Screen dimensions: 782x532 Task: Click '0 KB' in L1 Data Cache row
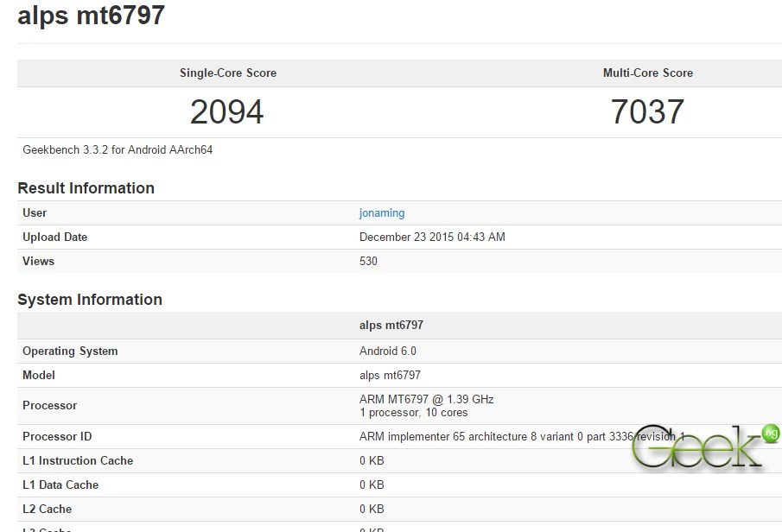coord(372,485)
